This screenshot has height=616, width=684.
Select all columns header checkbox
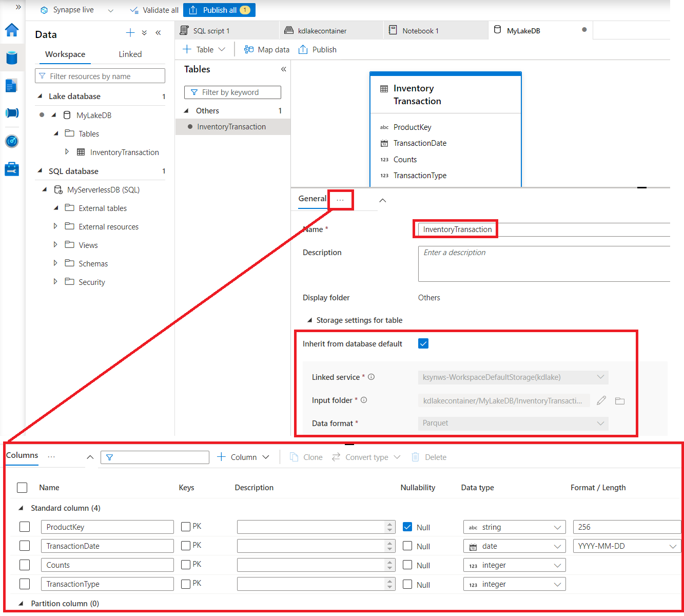pos(22,487)
